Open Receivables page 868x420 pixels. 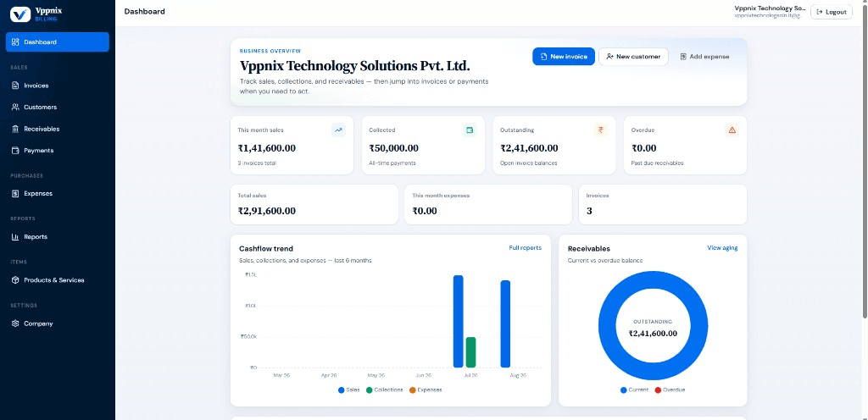tap(58, 129)
